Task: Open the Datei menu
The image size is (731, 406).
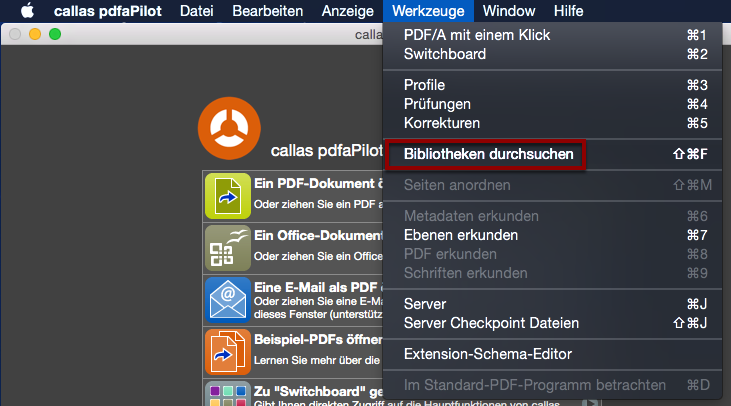Action: tap(197, 11)
